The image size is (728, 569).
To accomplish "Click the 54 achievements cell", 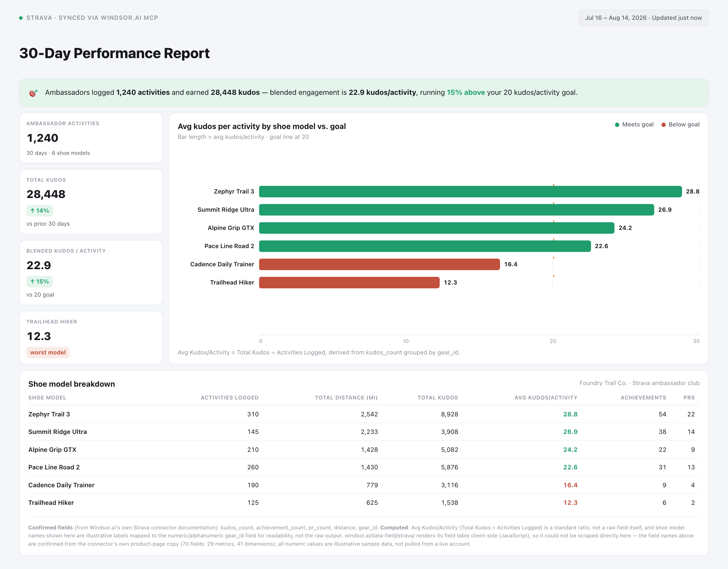I will [662, 414].
